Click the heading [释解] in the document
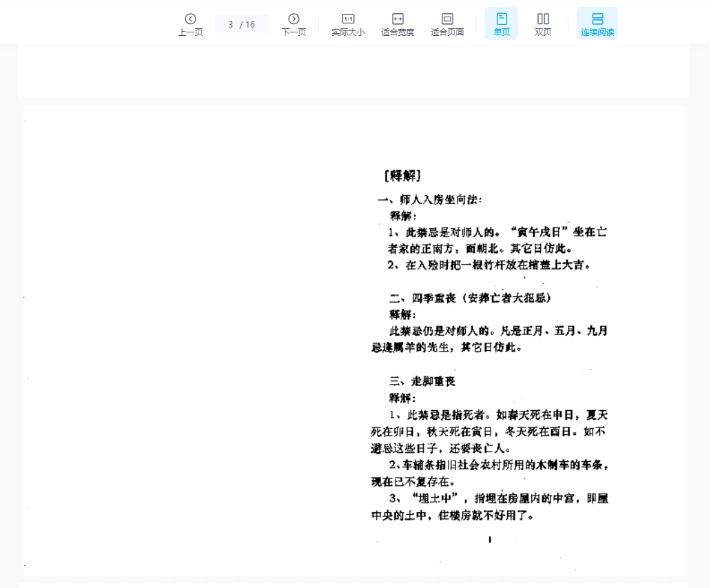This screenshot has width=709, height=588. coord(402,176)
